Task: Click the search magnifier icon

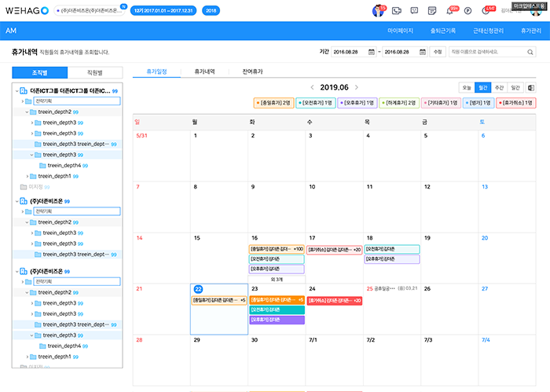Action: [x=519, y=52]
